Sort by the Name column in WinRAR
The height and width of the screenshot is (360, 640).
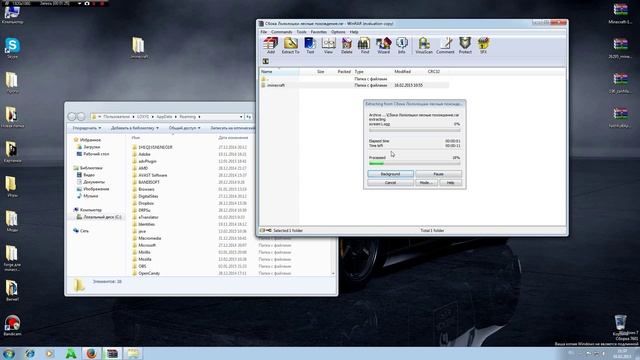(x=280, y=71)
